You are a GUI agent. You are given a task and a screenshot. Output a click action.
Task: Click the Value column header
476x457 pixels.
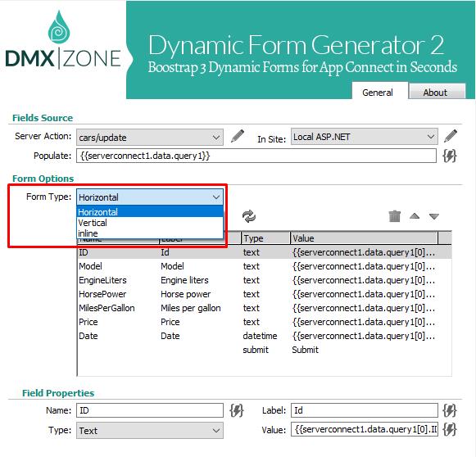364,238
